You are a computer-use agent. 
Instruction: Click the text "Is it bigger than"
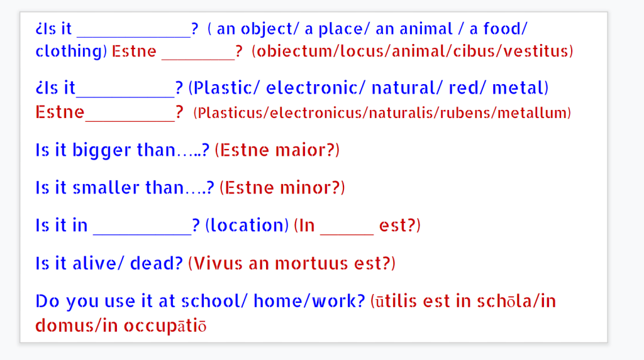point(116,151)
